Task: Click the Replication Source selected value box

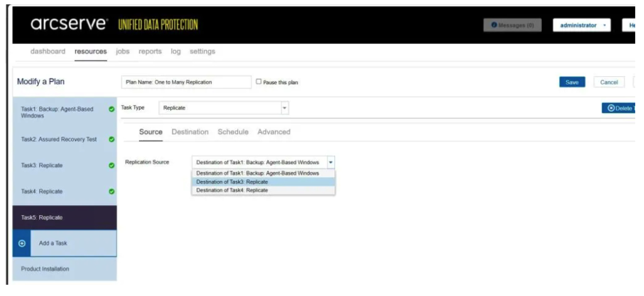Action: pos(259,162)
